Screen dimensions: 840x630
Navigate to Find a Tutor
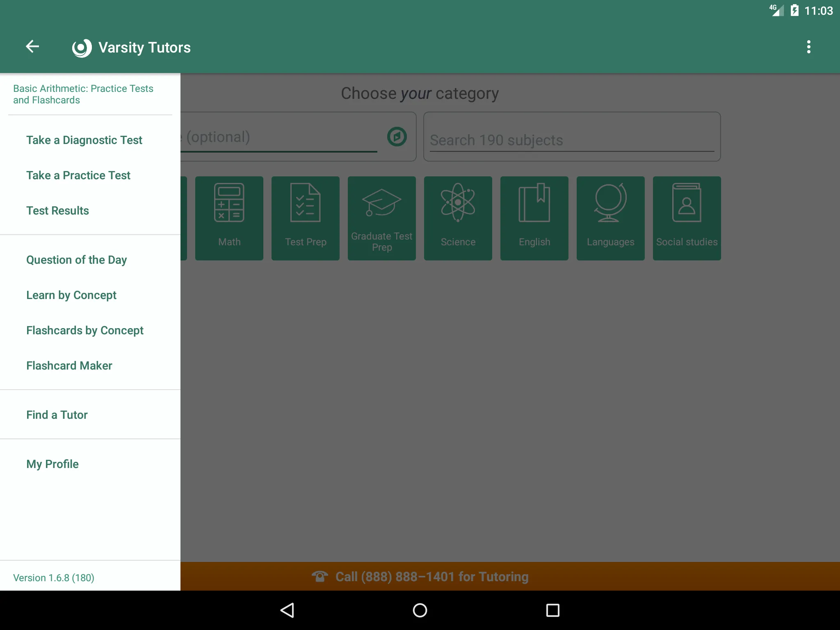(x=57, y=414)
